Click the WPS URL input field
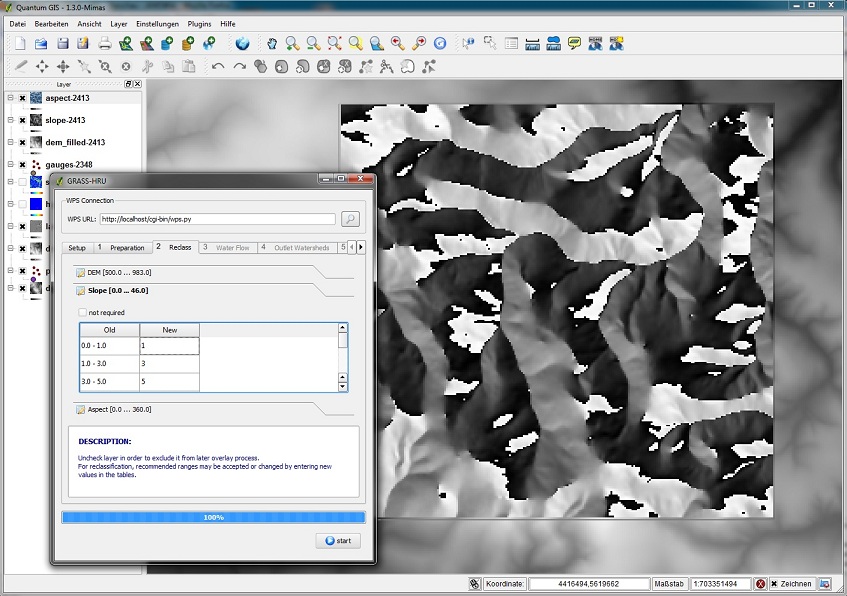This screenshot has width=847, height=596. tap(217, 219)
